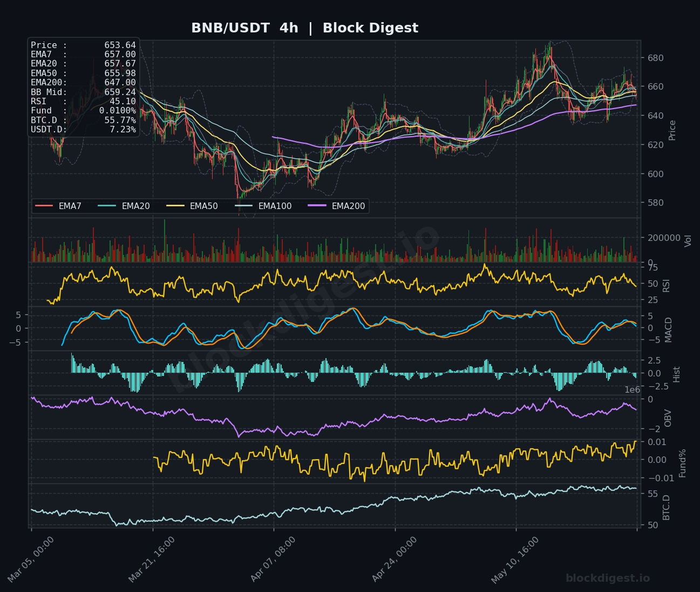Image resolution: width=700 pixels, height=592 pixels.
Task: Click the Price 653.64 stats row
Action: coord(83,45)
